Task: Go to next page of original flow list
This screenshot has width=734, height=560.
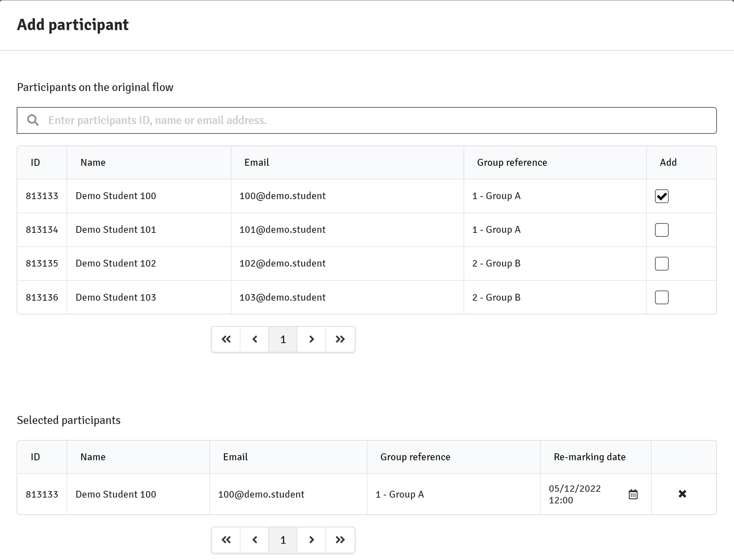Action: pos(312,339)
